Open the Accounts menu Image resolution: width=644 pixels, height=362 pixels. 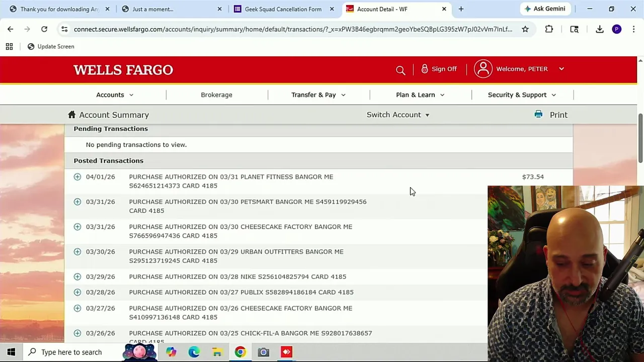(115, 95)
